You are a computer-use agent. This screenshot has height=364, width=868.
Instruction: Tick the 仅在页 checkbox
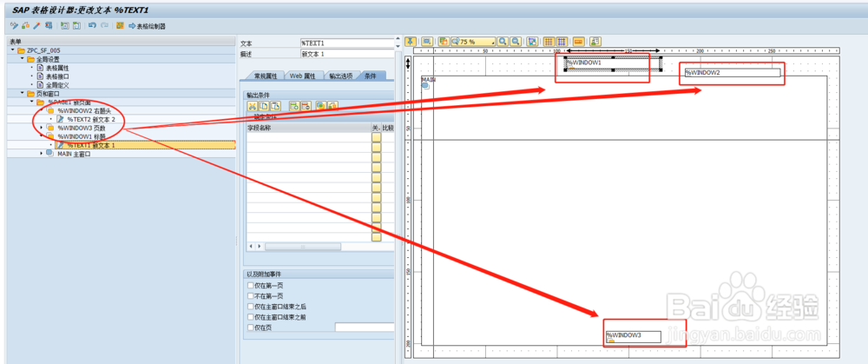click(251, 328)
